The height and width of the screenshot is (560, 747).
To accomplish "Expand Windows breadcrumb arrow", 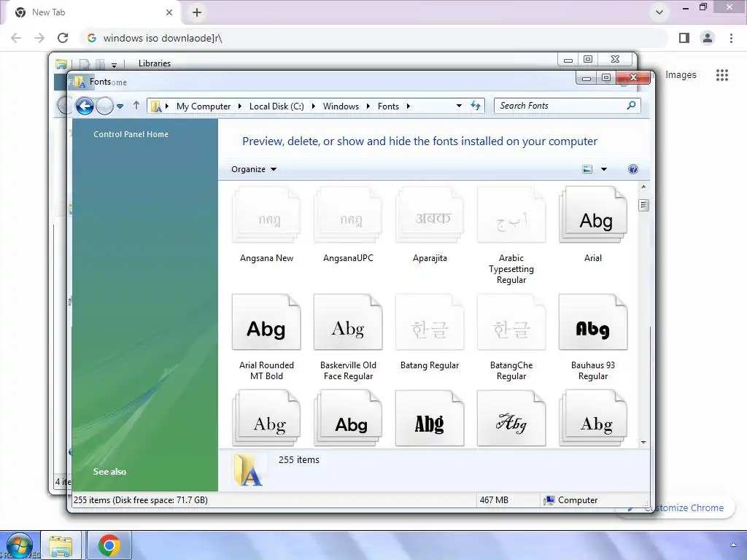I will tap(368, 106).
